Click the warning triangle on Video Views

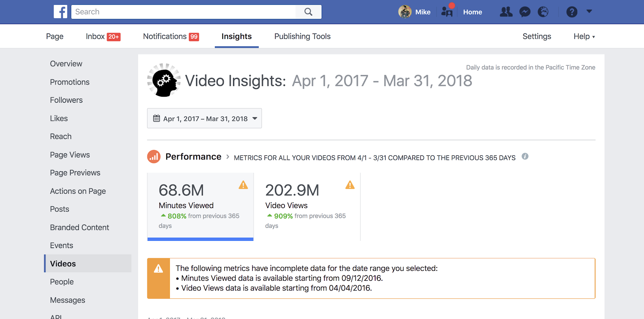350,185
